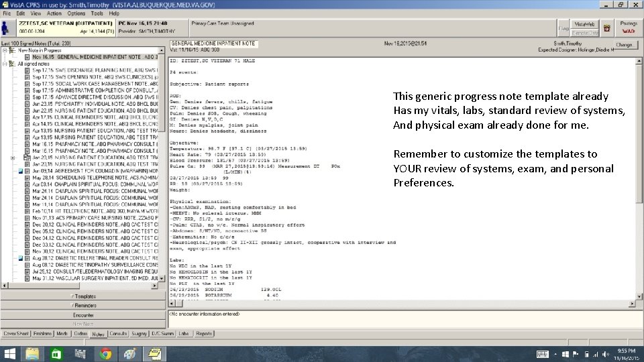Click the patient silhouette icon
This screenshot has height=362, width=644.
(x=6, y=28)
